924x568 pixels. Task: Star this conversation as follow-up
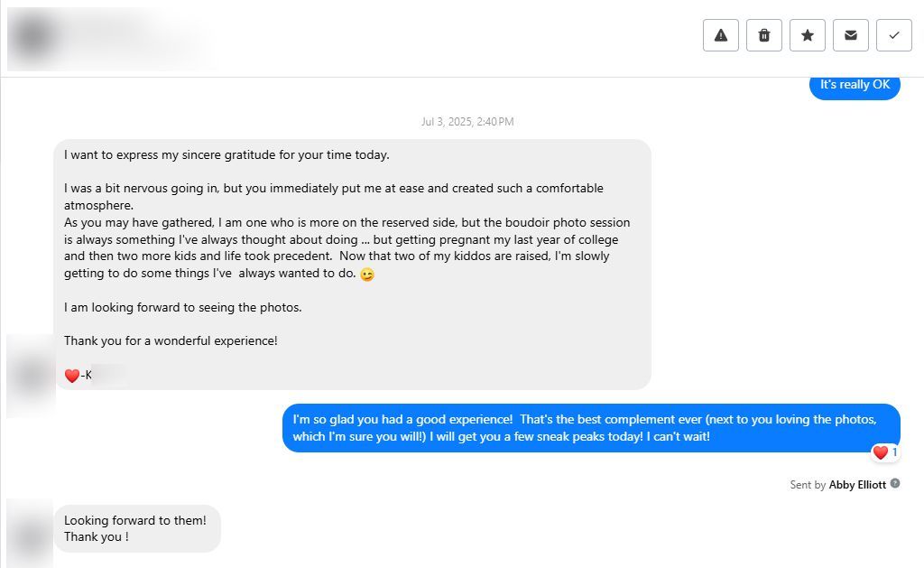808,35
